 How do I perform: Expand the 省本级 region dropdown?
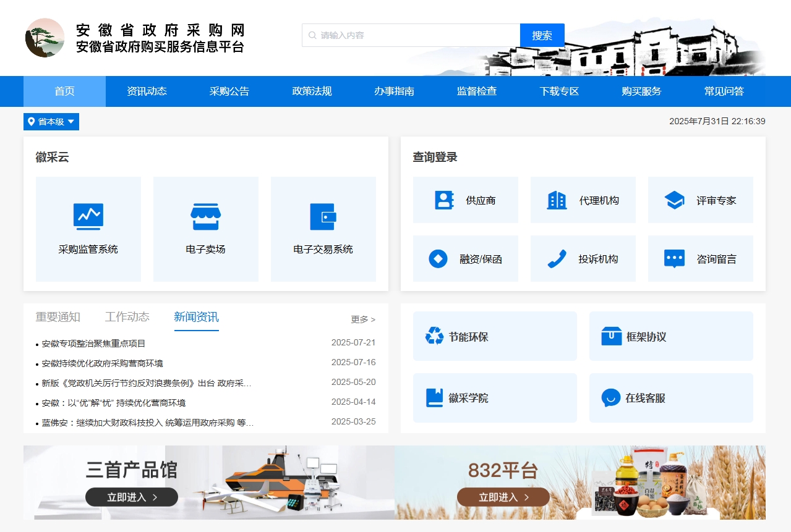tap(51, 122)
